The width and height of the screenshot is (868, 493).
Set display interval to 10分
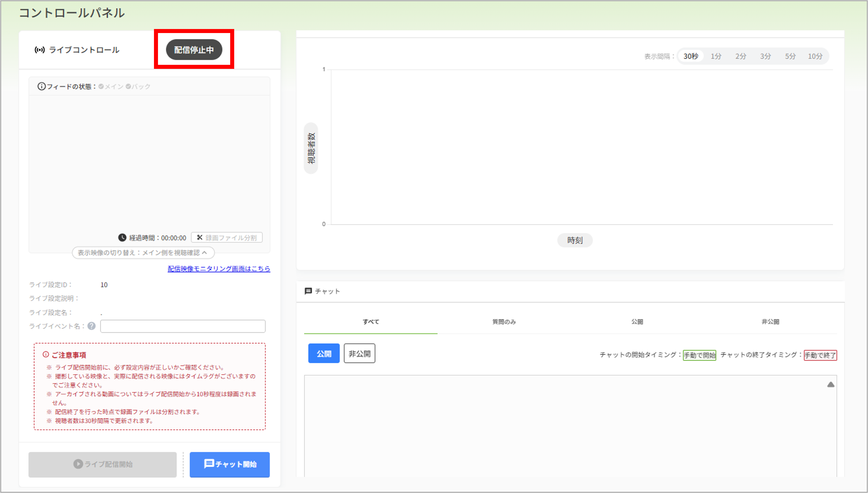click(815, 56)
